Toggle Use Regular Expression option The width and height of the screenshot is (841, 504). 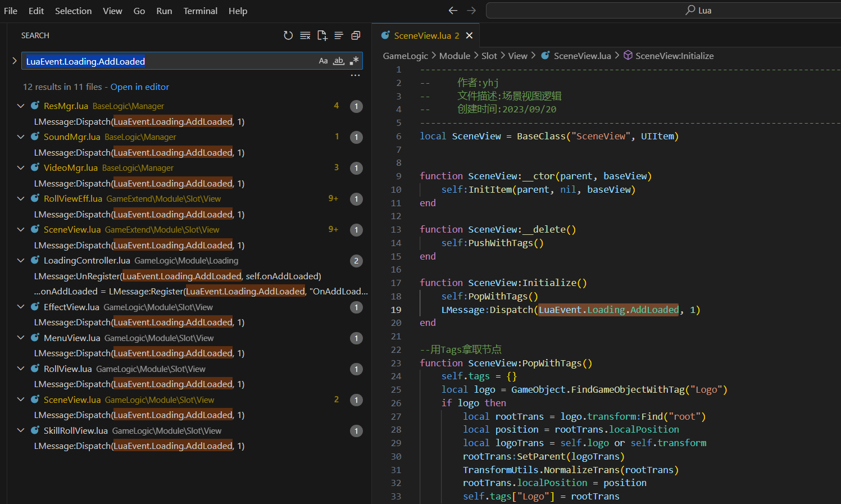[354, 61]
